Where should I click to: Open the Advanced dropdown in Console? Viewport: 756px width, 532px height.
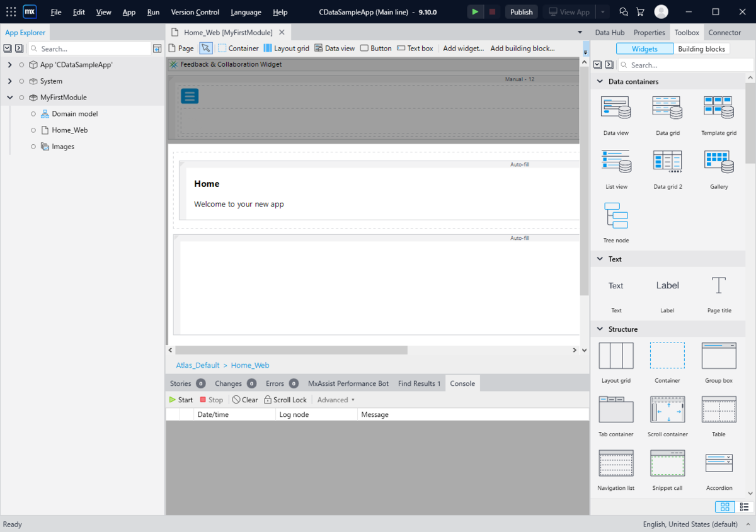tap(336, 400)
